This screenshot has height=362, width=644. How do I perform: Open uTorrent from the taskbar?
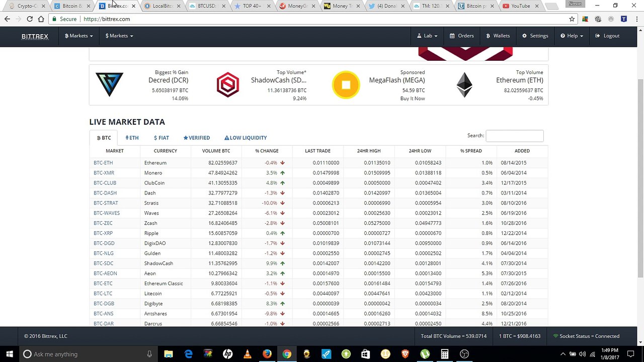(425, 354)
